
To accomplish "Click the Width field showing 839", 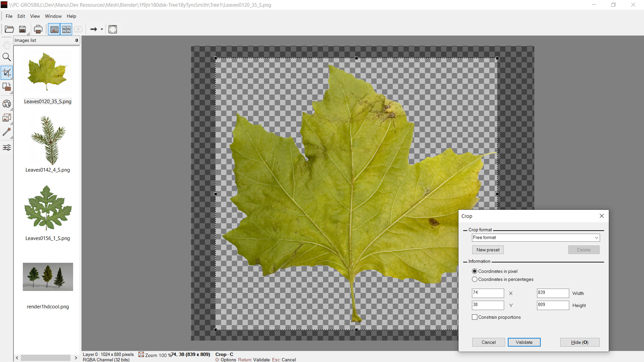I will tap(553, 293).
